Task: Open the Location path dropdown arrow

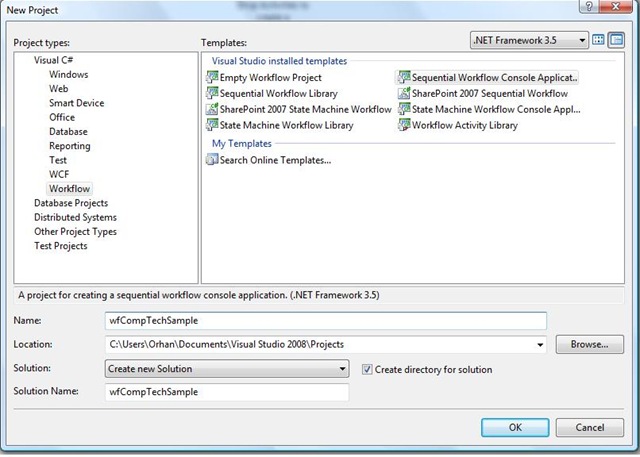Action: point(540,345)
